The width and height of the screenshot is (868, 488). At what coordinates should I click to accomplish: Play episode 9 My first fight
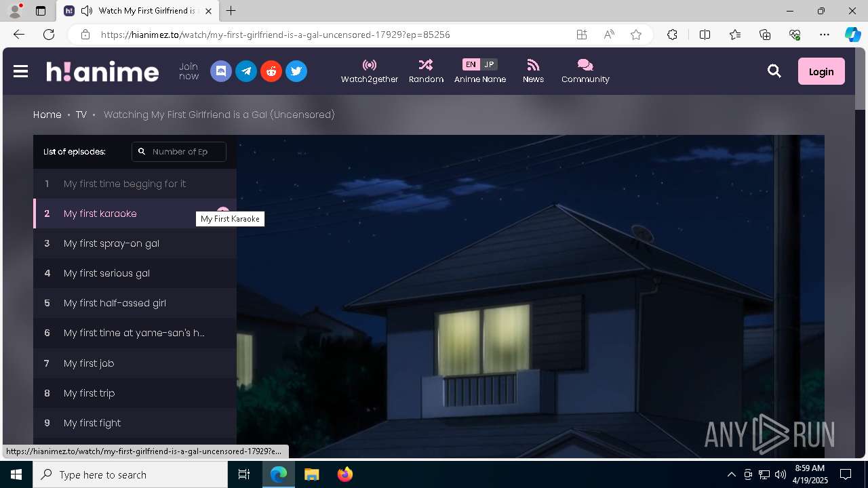135,423
